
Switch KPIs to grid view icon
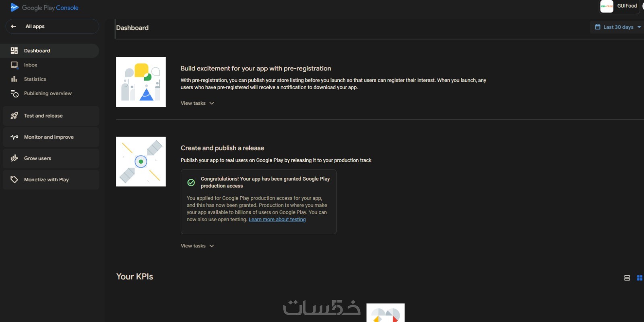[x=640, y=278]
